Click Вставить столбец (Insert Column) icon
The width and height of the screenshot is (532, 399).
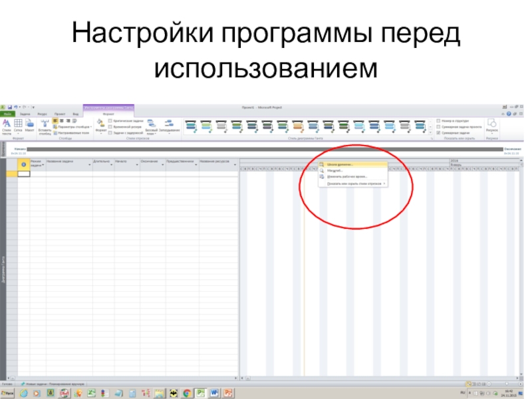pos(45,126)
